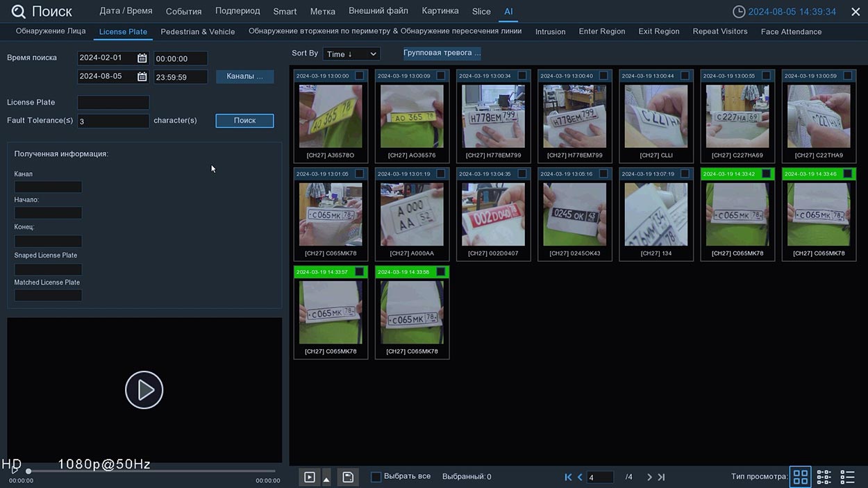Go to the last results page

(661, 477)
